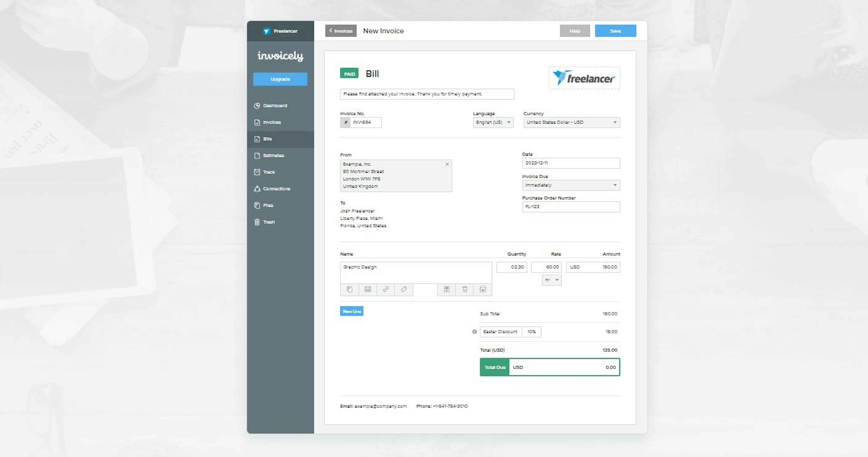Click the Amount field USD 150.00

[x=593, y=267]
